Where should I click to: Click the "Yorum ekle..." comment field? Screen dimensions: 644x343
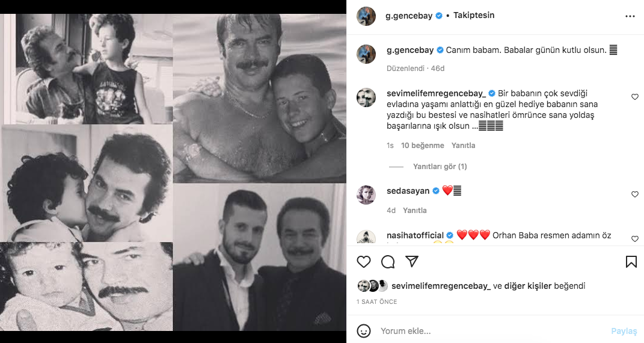click(x=481, y=331)
